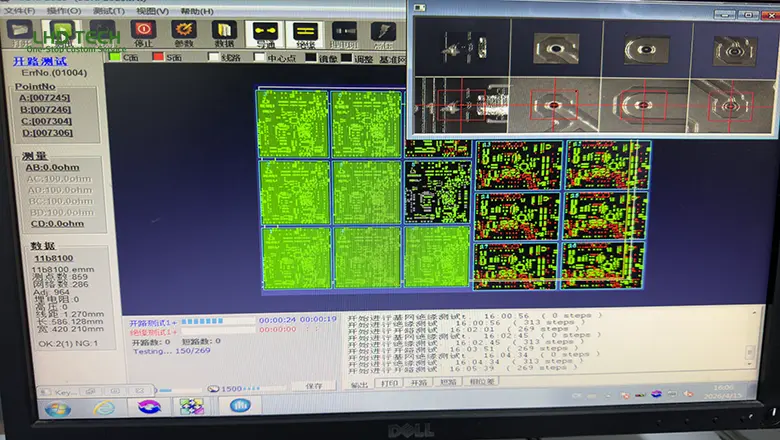Click the CD:0.0ohm measurement
This screenshot has width=780, height=440.
pos(57,224)
